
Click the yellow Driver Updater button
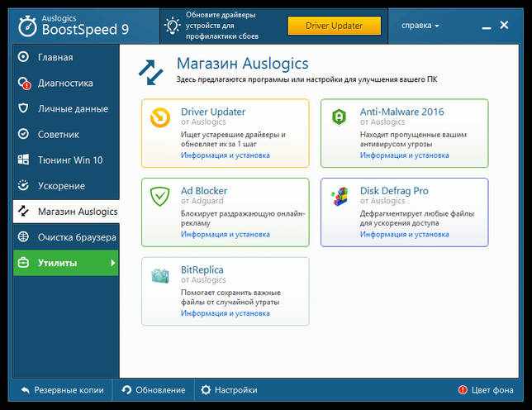click(x=335, y=26)
